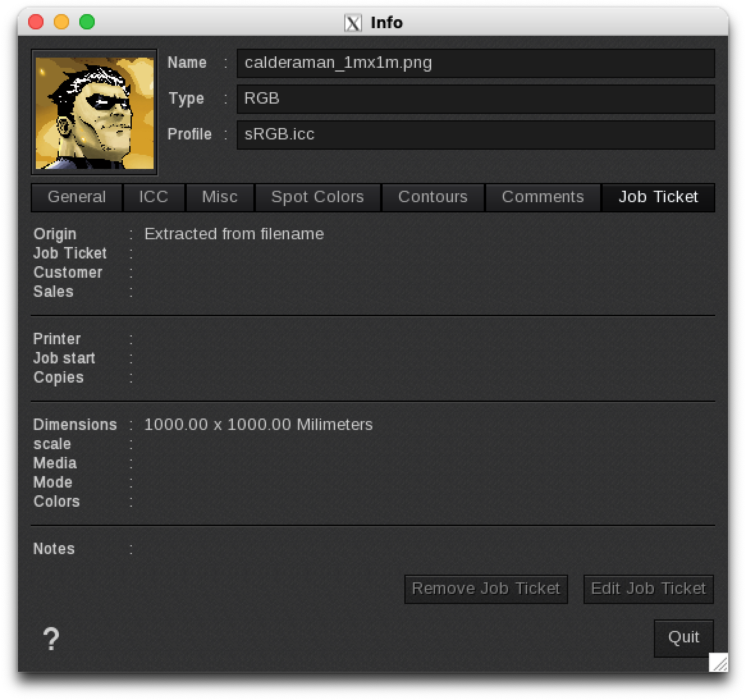Click the Quit button
746x700 pixels.
[683, 637]
